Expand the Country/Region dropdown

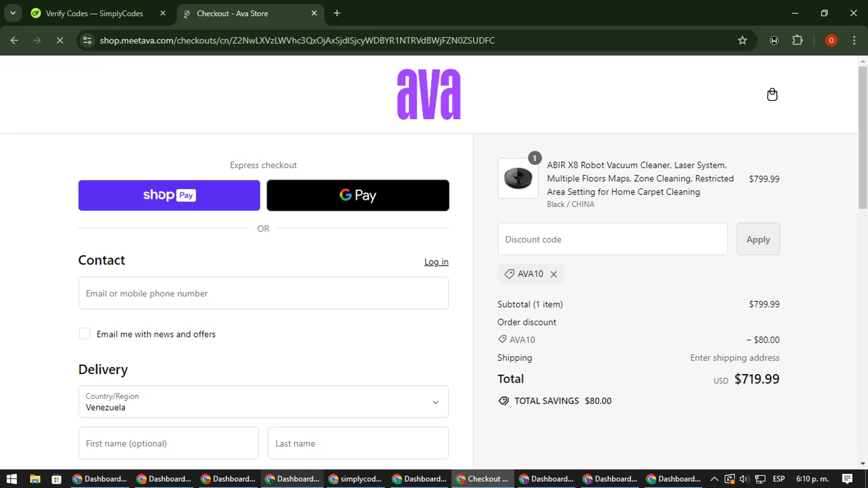point(263,402)
